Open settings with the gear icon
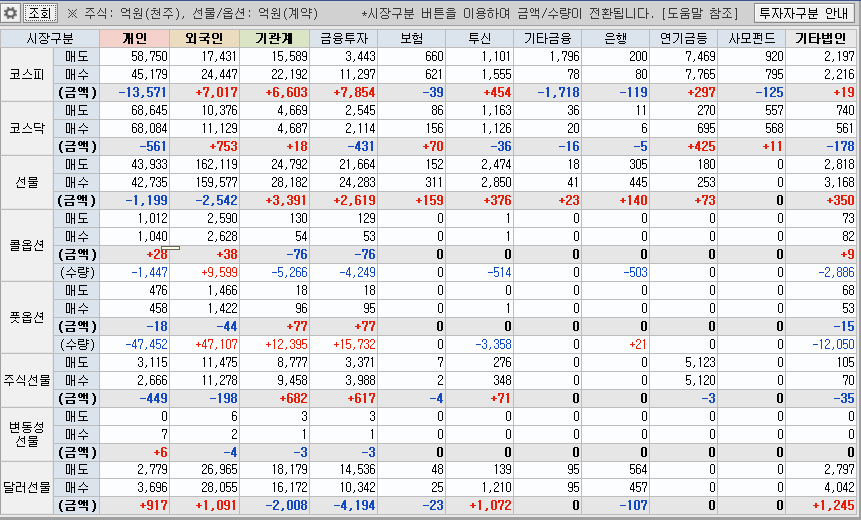 10,13
